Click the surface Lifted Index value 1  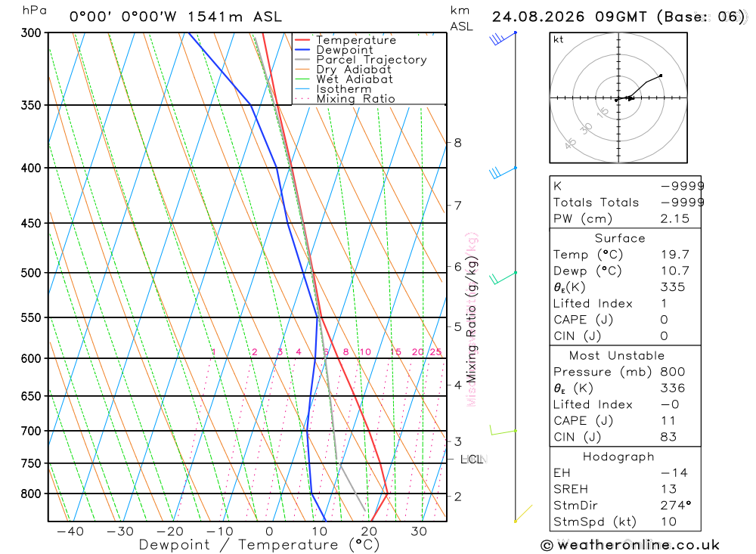(x=664, y=304)
